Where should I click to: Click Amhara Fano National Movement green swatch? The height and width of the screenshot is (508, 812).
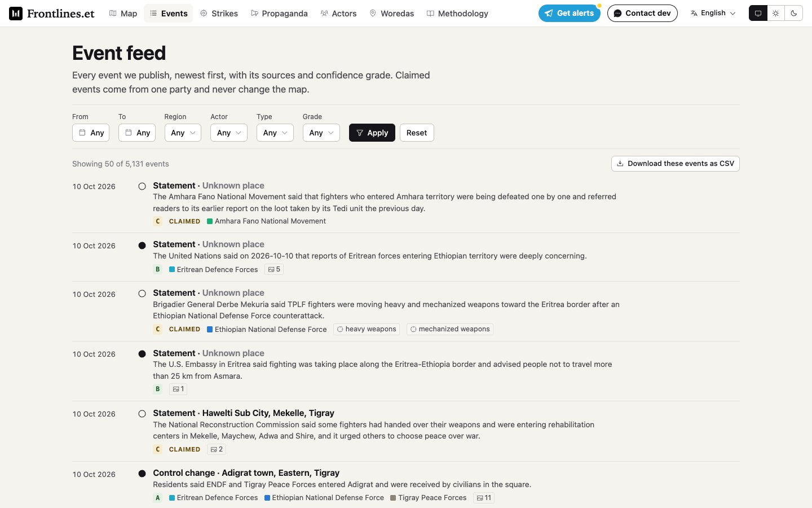(210, 221)
